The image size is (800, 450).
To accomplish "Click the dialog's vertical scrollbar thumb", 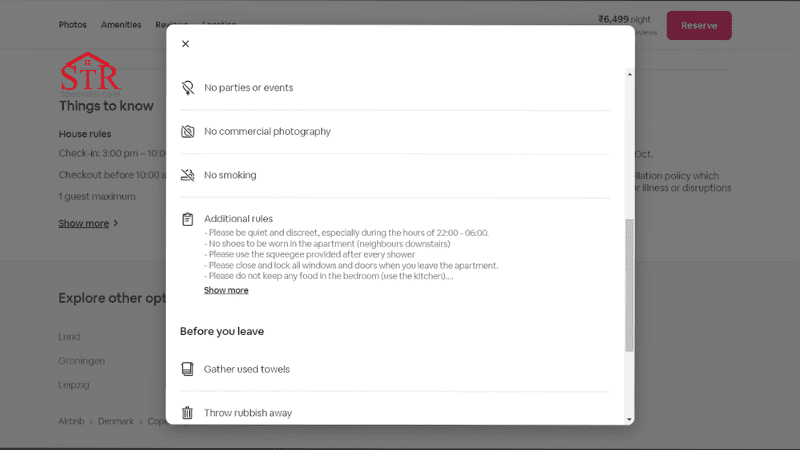I will pyautogui.click(x=629, y=285).
